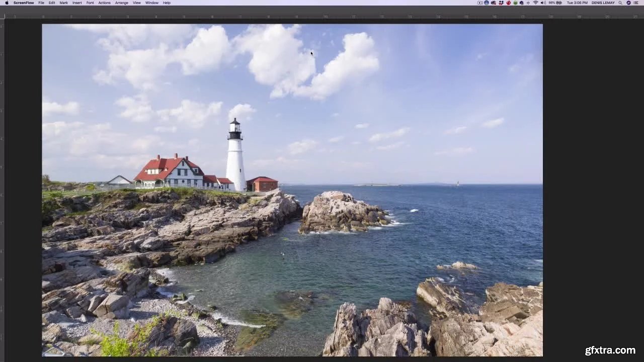Open the Notification Center list icon
The image size is (644, 362).
point(636,3)
